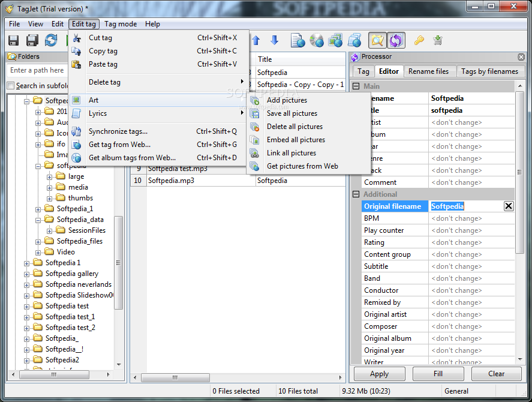The width and height of the screenshot is (532, 402).
Task: Collapse the Additional section in the editor
Action: [x=356, y=194]
